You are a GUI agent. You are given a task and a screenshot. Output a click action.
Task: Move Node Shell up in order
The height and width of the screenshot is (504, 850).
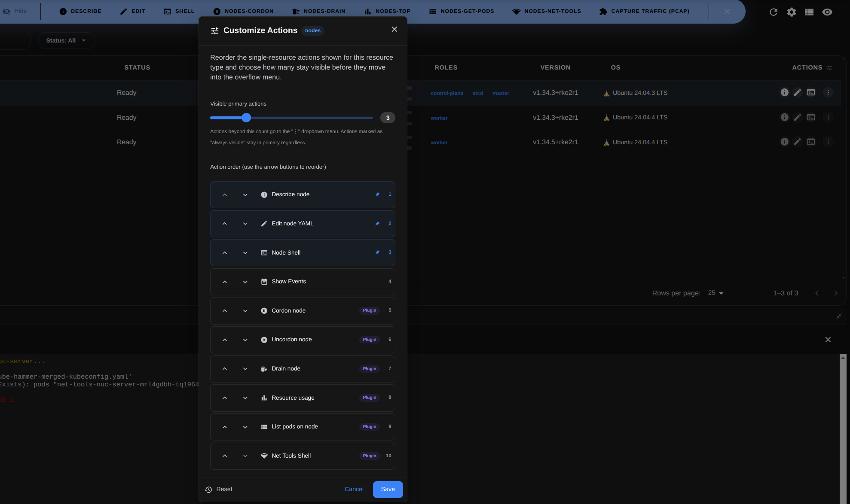point(224,253)
